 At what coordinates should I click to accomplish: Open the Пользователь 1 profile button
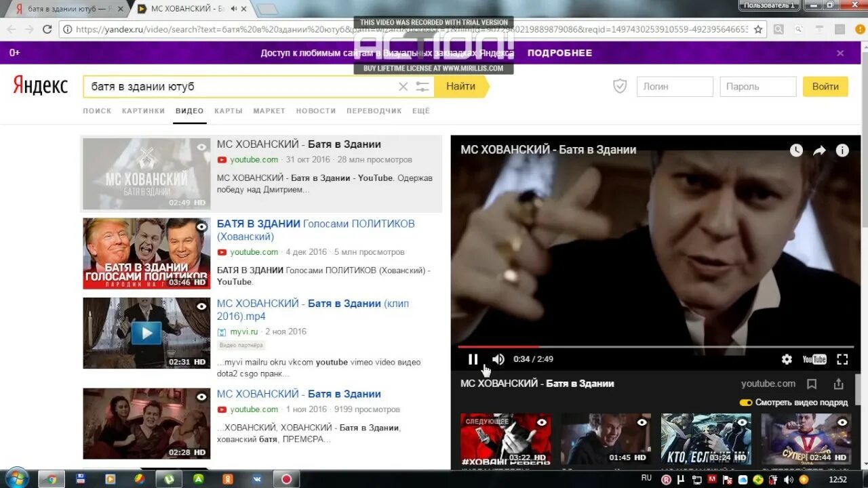point(770,5)
